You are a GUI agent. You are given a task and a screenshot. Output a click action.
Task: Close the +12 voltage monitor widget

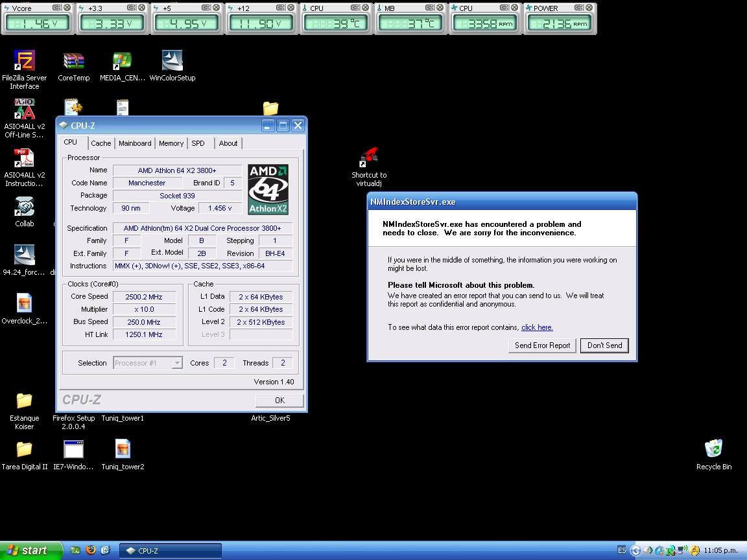(291, 8)
